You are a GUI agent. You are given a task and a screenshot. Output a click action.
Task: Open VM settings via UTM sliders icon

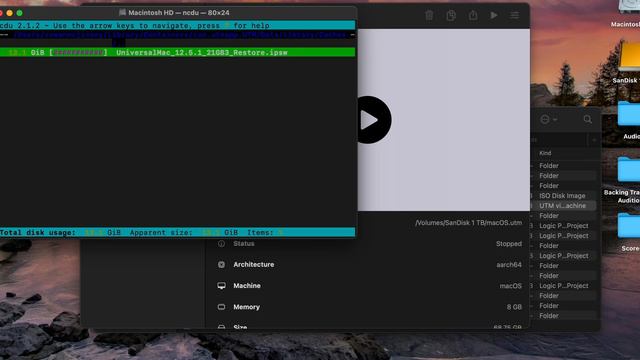515,16
